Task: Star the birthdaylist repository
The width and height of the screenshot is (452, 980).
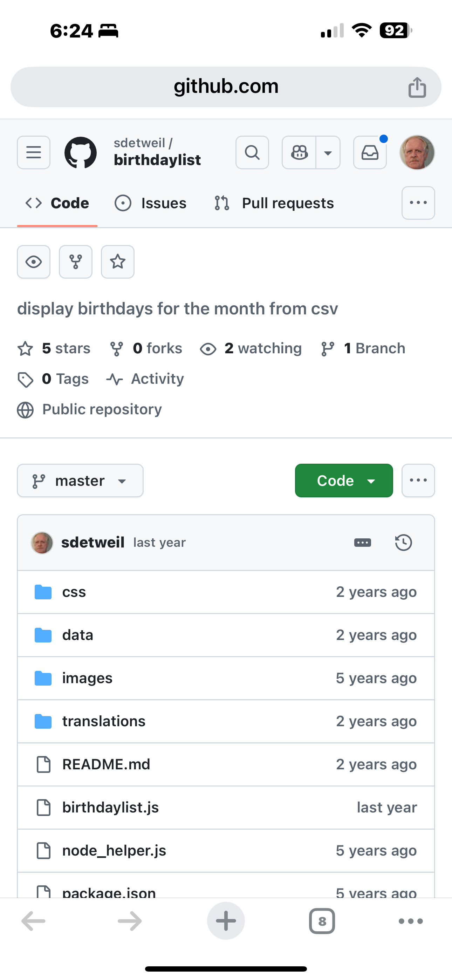Action: [118, 262]
